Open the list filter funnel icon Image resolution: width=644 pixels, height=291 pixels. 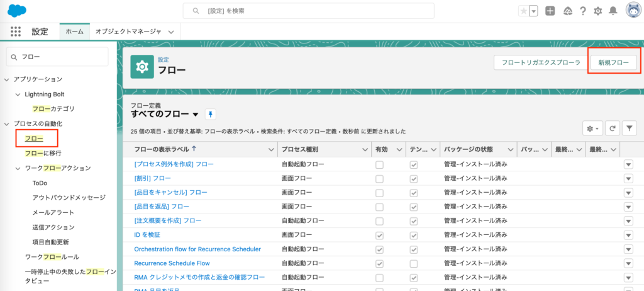[630, 128]
